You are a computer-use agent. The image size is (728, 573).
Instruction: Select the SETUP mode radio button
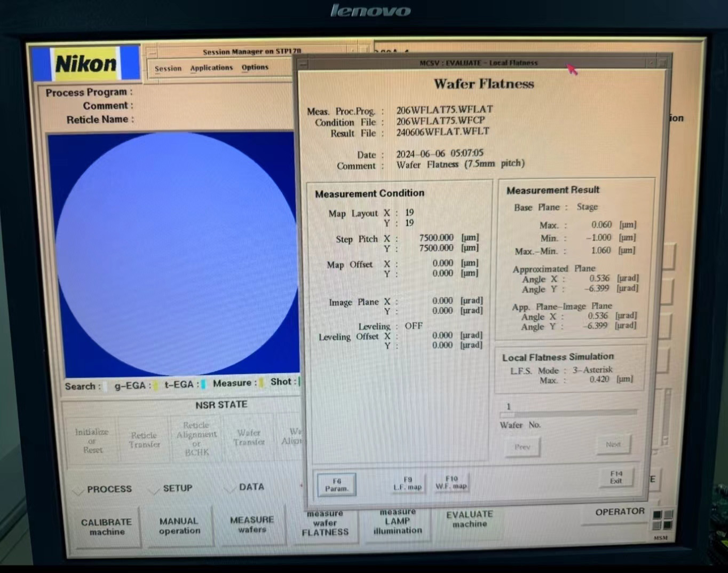(154, 490)
